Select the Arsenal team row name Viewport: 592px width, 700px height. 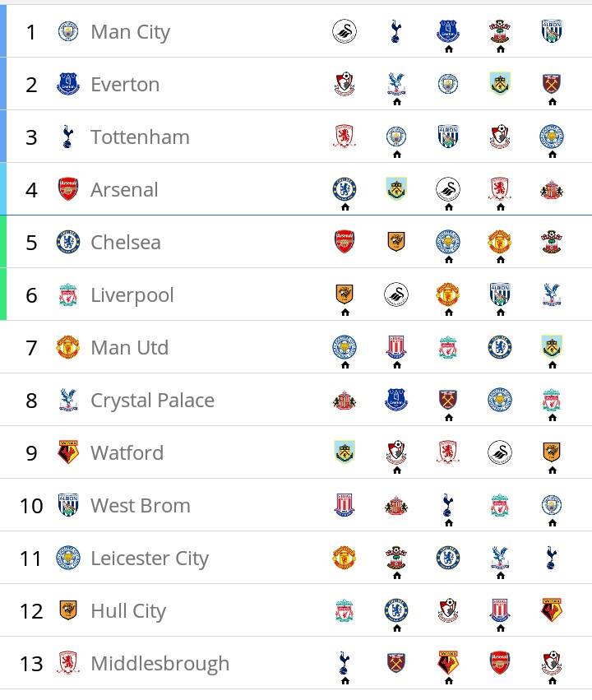[x=124, y=190]
